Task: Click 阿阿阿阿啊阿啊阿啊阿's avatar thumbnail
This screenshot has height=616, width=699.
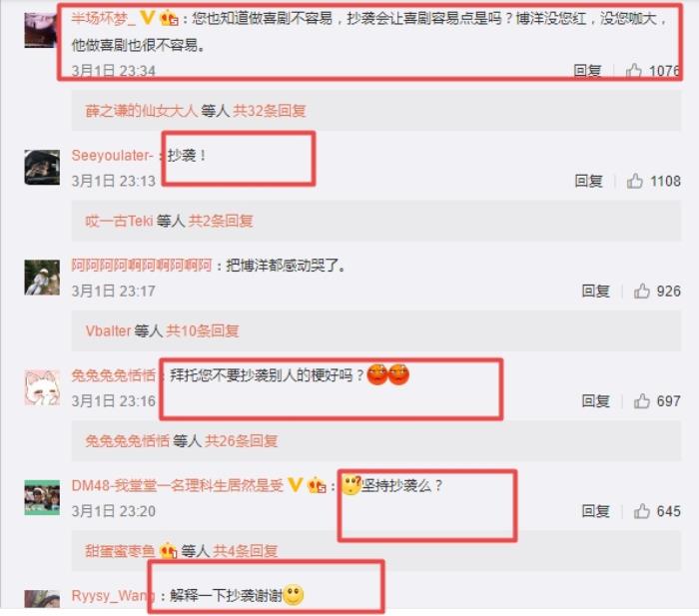Action: (x=42, y=278)
